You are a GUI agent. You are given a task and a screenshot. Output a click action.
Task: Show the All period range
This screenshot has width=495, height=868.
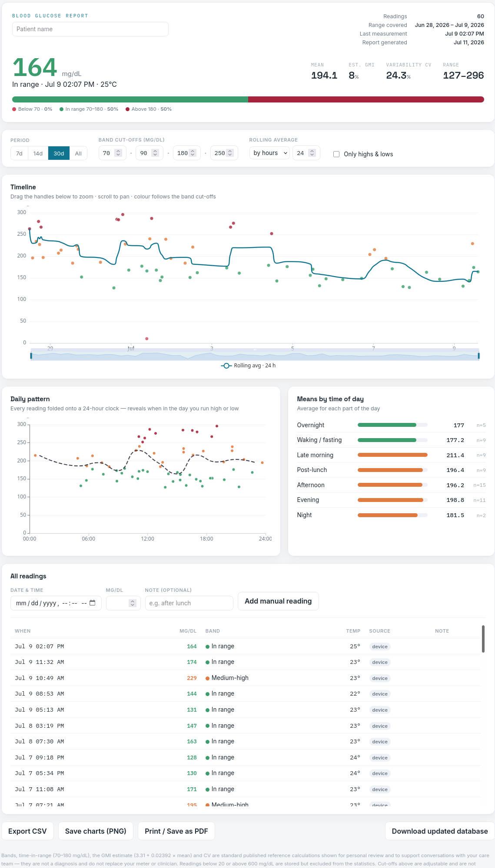point(78,153)
